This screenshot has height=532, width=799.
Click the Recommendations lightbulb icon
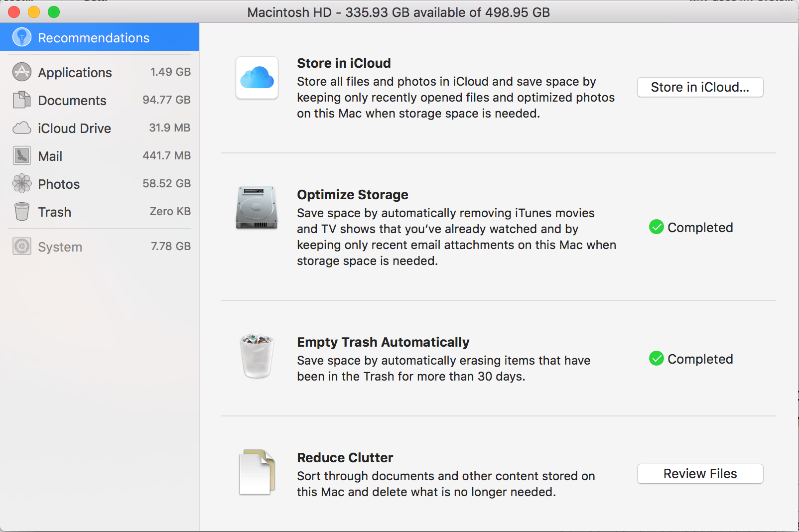tap(21, 37)
